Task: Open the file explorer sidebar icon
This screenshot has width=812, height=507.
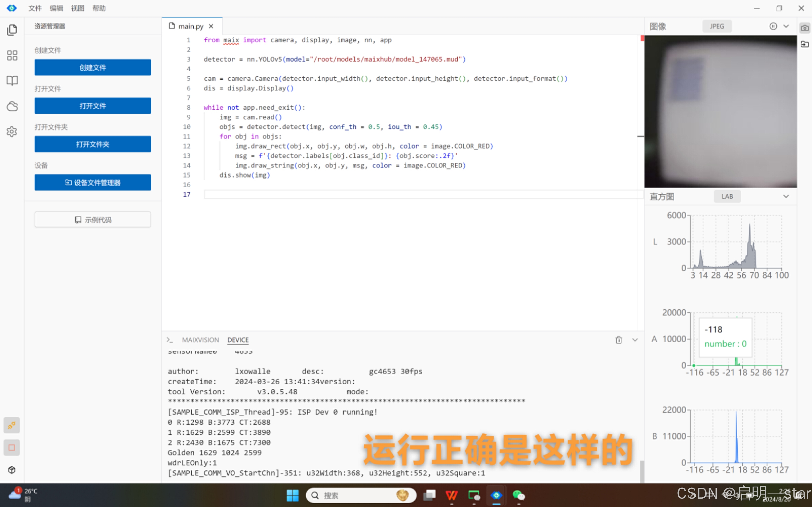Action: pos(12,30)
